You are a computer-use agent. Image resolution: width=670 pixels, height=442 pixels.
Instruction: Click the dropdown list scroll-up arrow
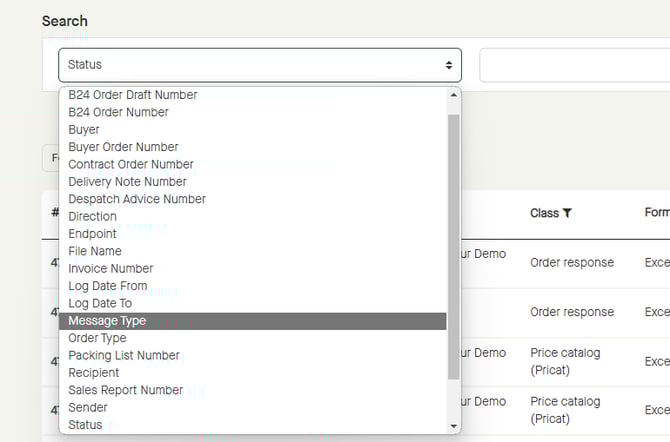click(x=454, y=95)
